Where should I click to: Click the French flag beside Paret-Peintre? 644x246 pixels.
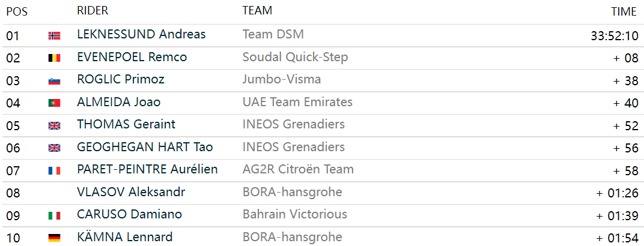click(54, 170)
